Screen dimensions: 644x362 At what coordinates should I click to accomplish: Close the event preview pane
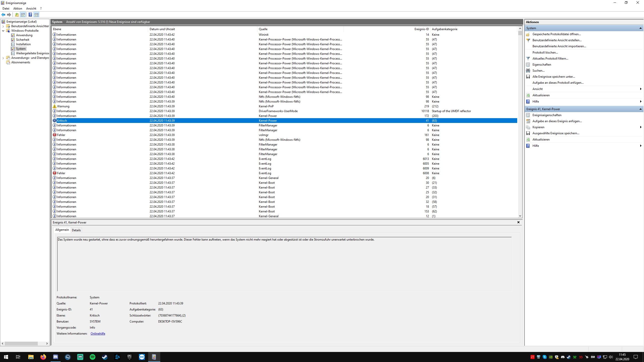click(x=518, y=222)
